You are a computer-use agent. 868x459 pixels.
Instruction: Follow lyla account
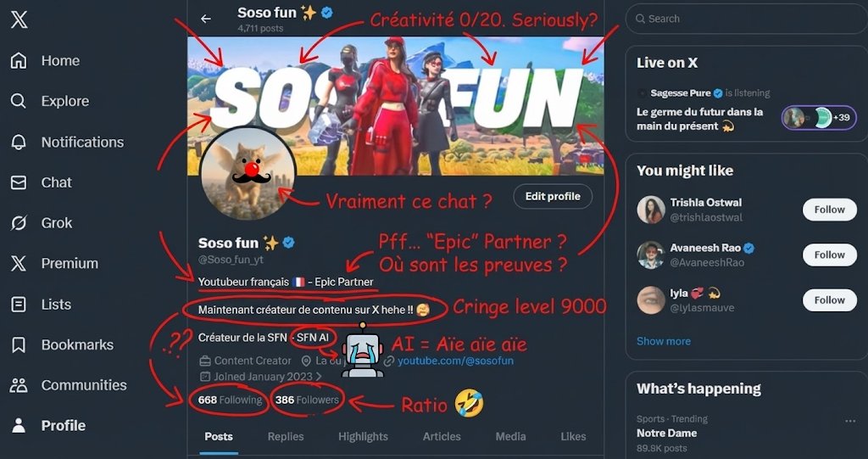click(829, 299)
